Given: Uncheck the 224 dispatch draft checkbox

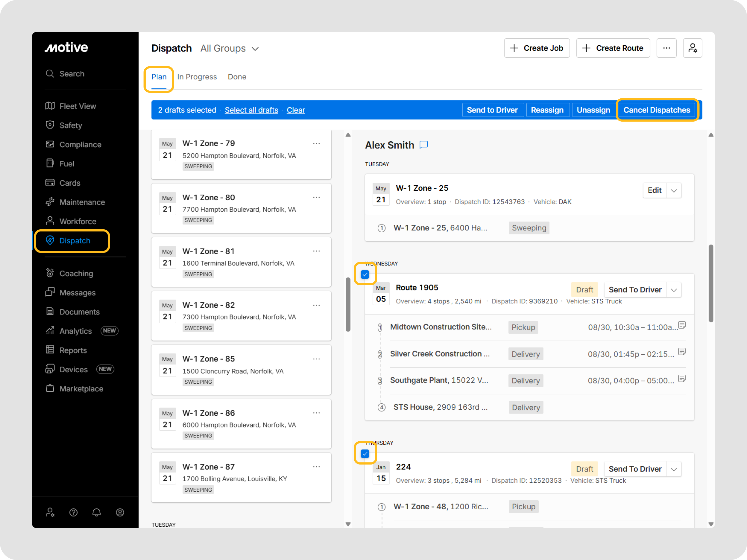Looking at the screenshot, I should 365,454.
